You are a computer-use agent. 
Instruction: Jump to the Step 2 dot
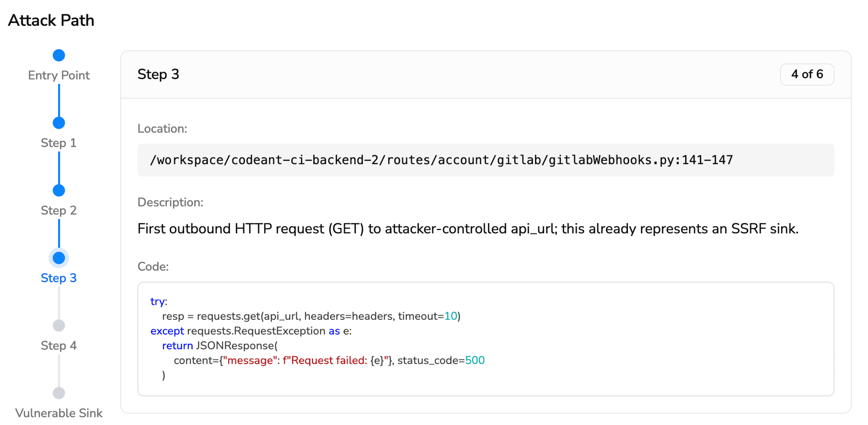pos(59,190)
